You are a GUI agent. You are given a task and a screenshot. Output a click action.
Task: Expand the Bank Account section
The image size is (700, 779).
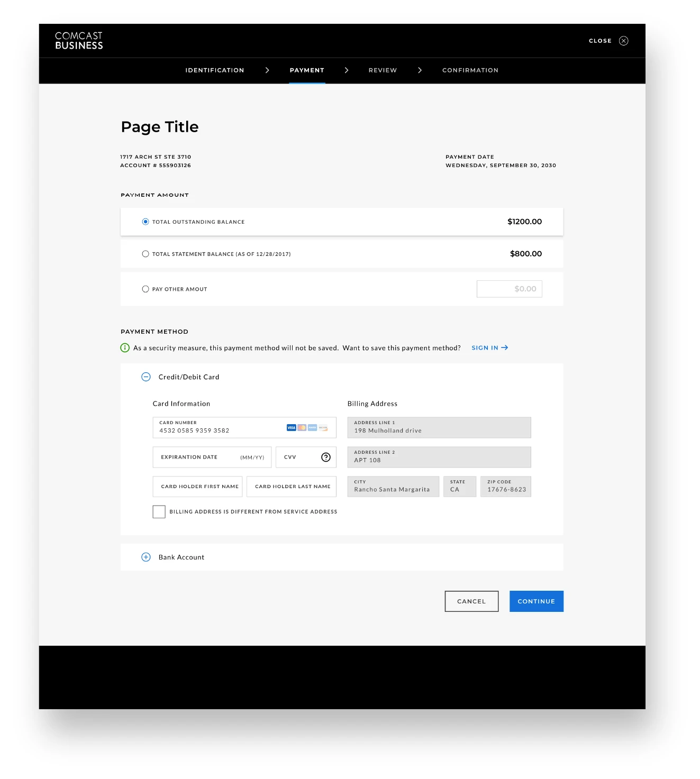point(146,557)
